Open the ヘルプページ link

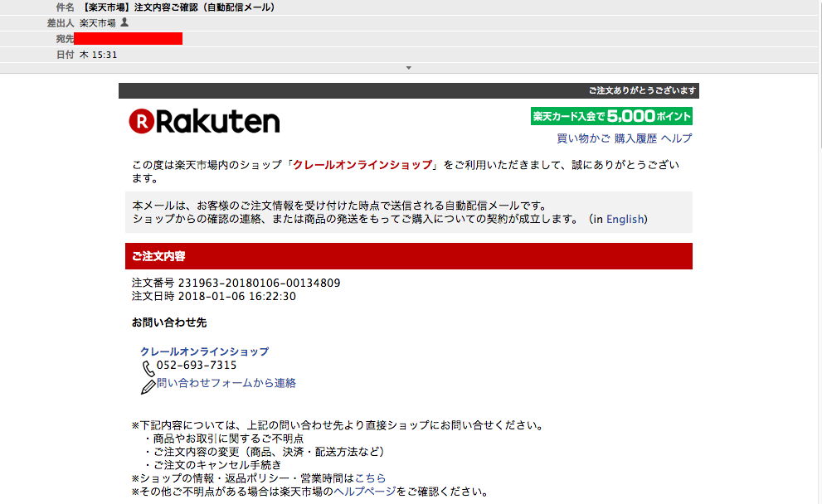pos(365,492)
